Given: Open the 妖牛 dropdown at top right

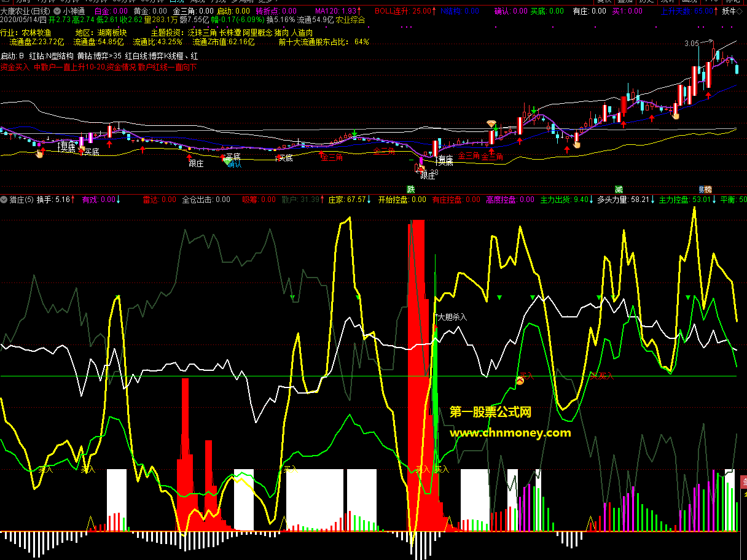Looking at the screenshot, I should point(738,11).
